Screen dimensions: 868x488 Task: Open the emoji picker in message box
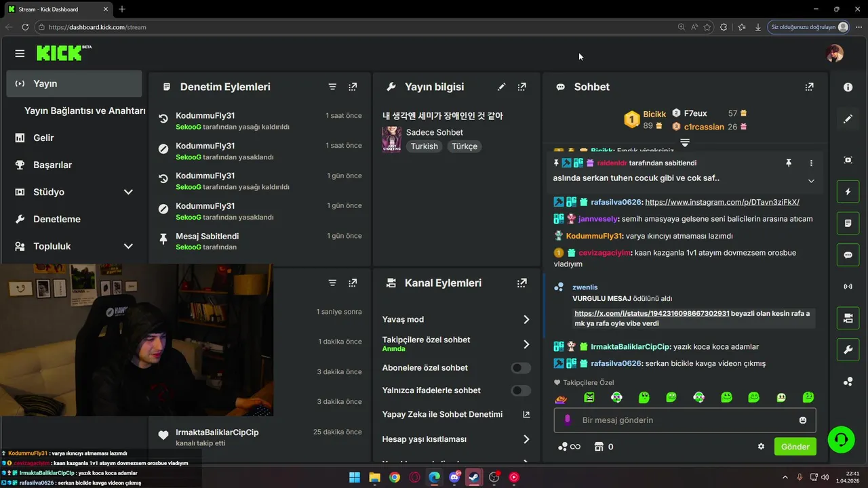[803, 420]
